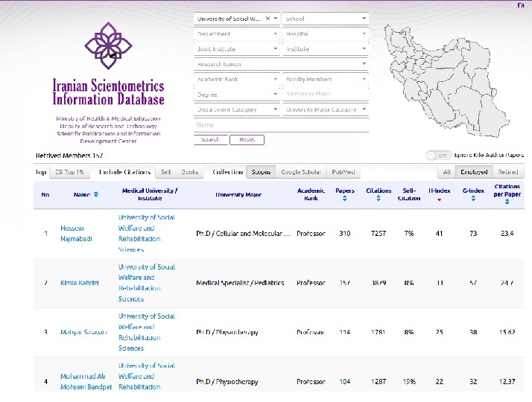Sort by H-Index red arrow
The width and height of the screenshot is (532, 402).
[439, 200]
